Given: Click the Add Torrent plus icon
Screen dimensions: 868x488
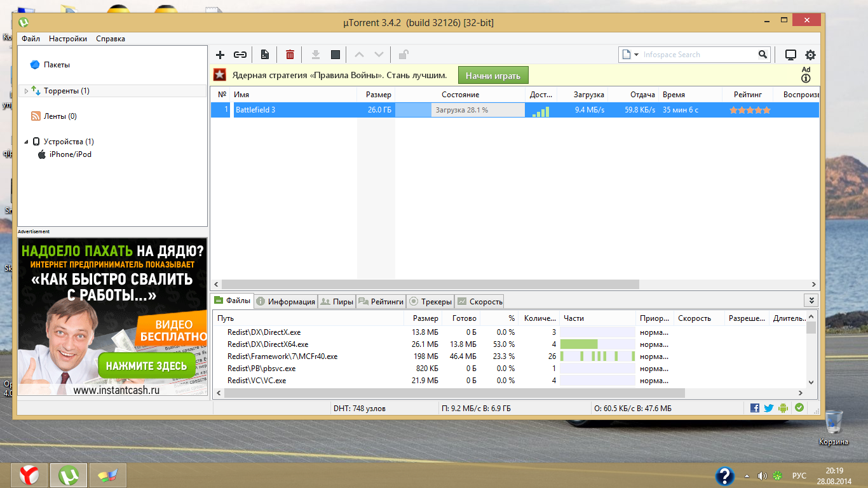Looking at the screenshot, I should coord(220,55).
